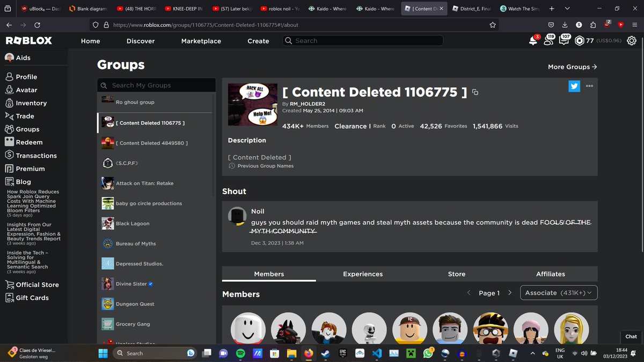The height and width of the screenshot is (362, 644).
Task: Open Discover in the top navigation
Action: (141, 41)
